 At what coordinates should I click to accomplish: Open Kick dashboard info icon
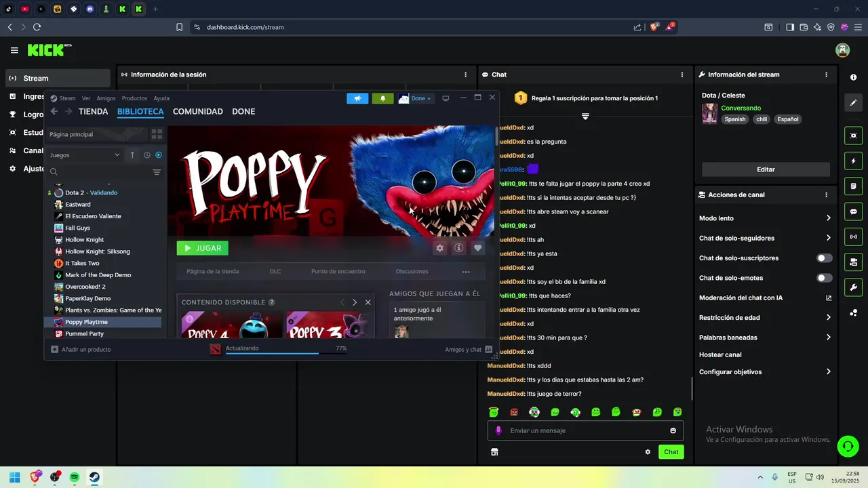853,77
